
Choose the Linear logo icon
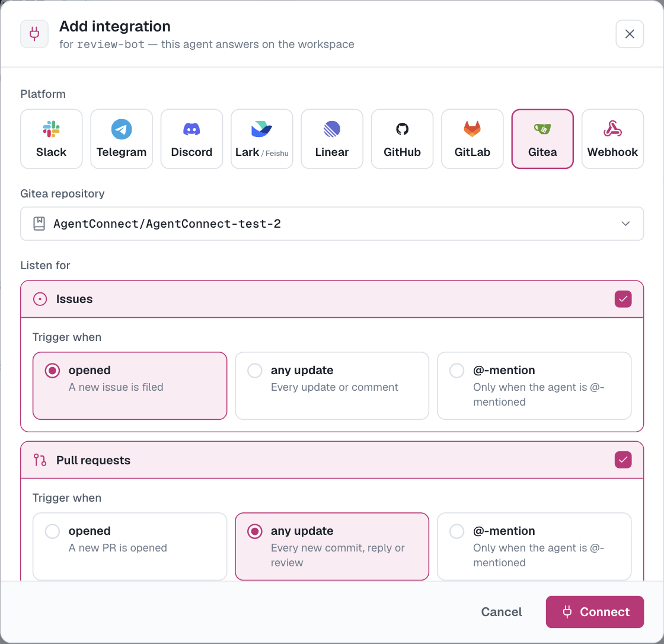coord(332,129)
